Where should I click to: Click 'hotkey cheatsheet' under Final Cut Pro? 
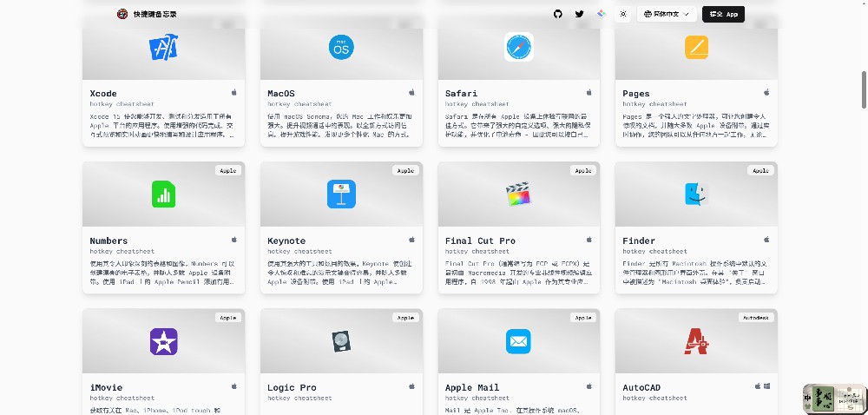click(x=477, y=251)
